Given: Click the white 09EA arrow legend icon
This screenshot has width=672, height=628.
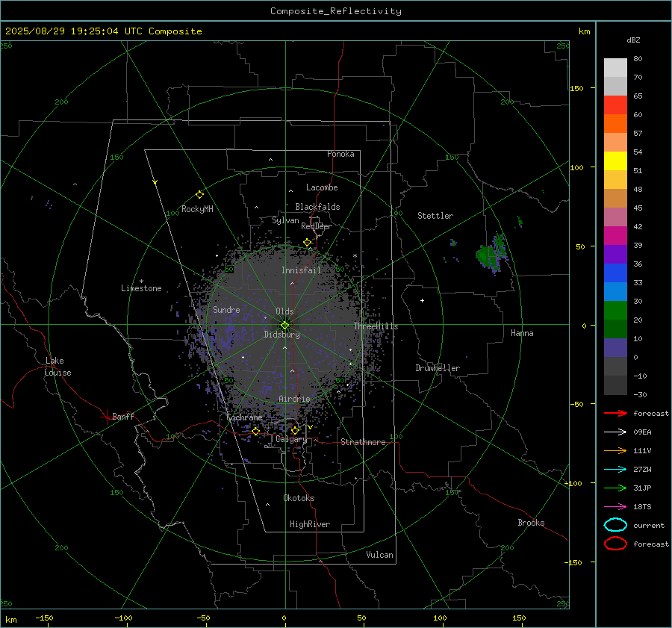Looking at the screenshot, I should [x=615, y=432].
